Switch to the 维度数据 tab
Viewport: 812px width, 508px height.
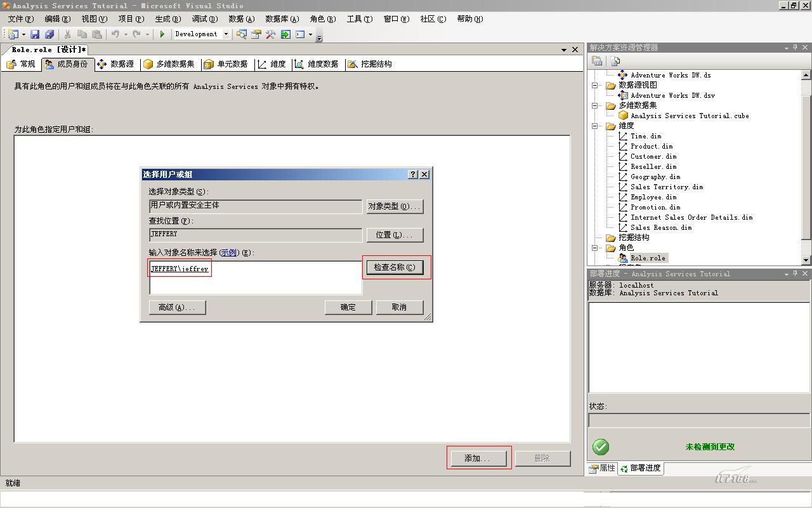coord(316,64)
